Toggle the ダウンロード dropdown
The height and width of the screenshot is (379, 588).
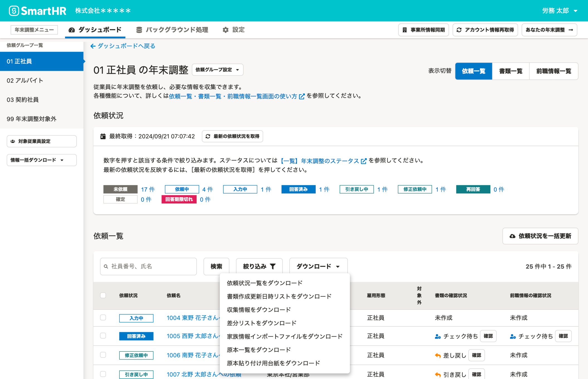click(x=318, y=267)
